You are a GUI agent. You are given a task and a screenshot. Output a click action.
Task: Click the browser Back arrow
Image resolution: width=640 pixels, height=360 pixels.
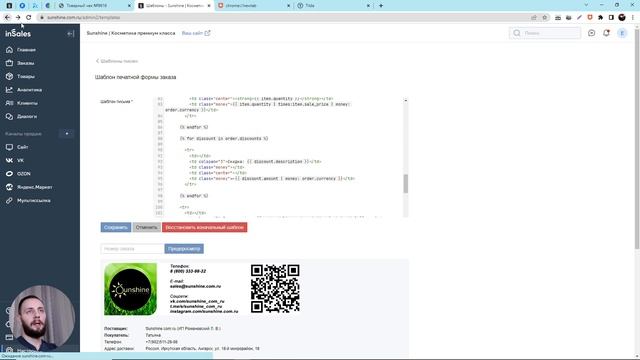(7, 18)
